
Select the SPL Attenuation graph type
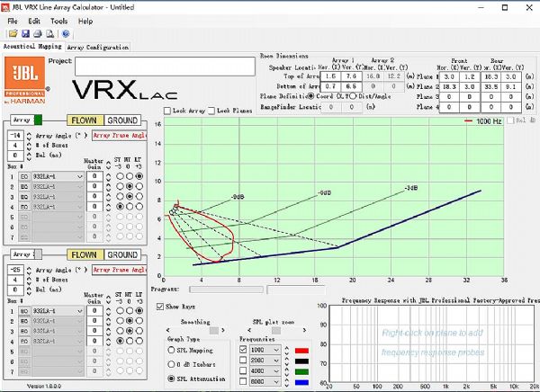click(x=171, y=379)
